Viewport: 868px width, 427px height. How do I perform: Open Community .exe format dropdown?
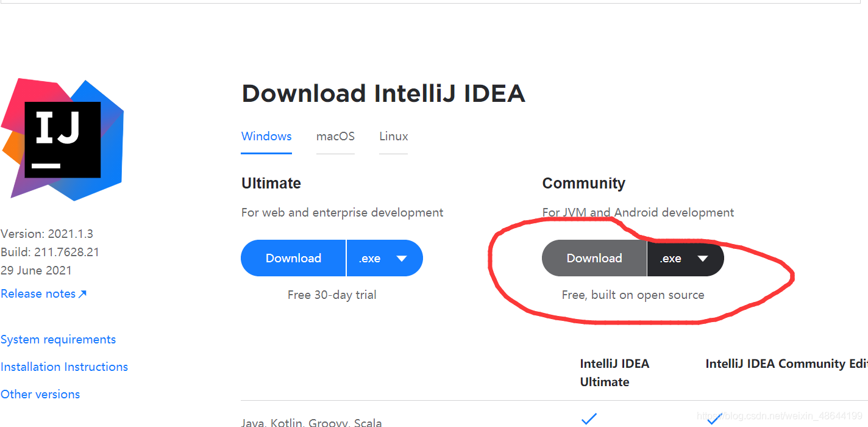pos(686,258)
